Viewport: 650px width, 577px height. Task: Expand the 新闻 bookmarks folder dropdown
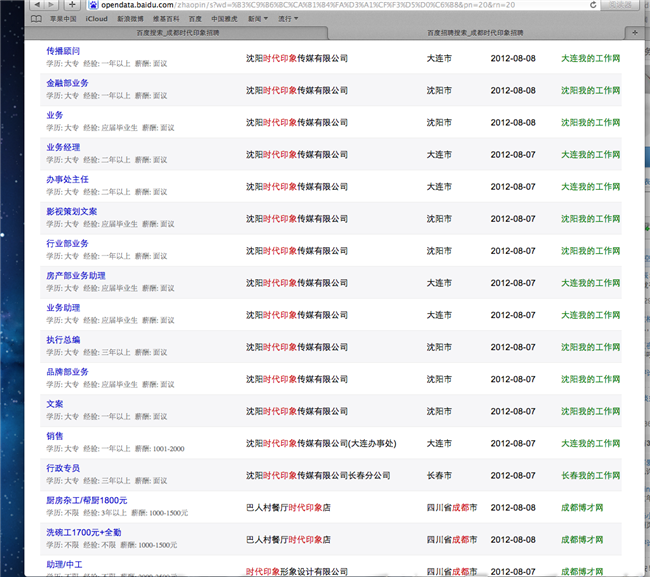pos(258,19)
